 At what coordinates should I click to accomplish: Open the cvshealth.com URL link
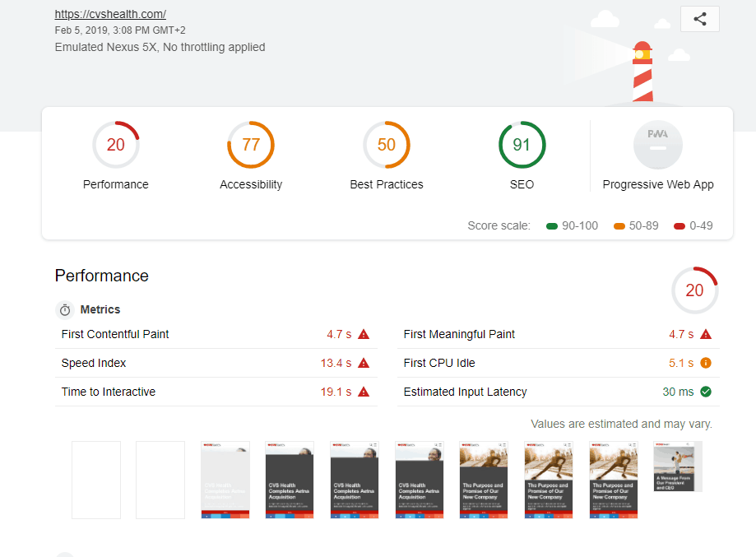(x=110, y=14)
